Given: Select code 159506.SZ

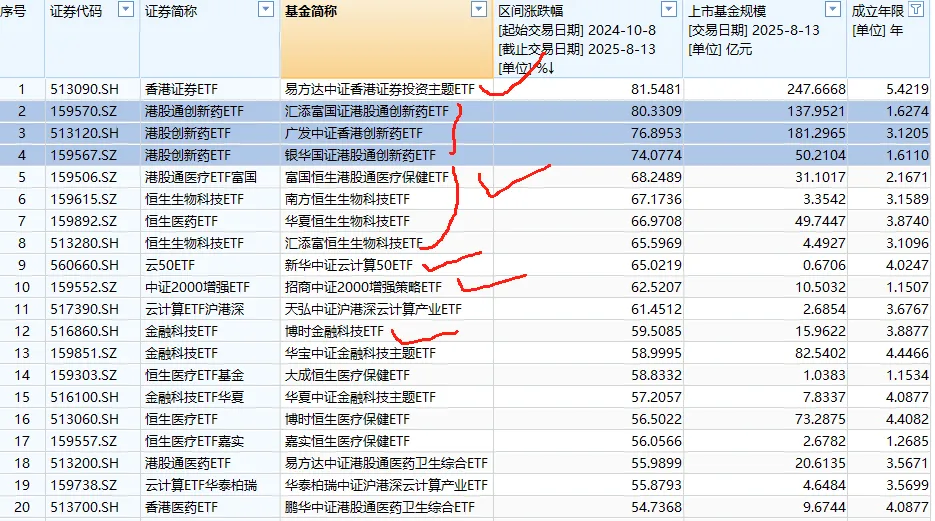Looking at the screenshot, I should coord(83,178).
